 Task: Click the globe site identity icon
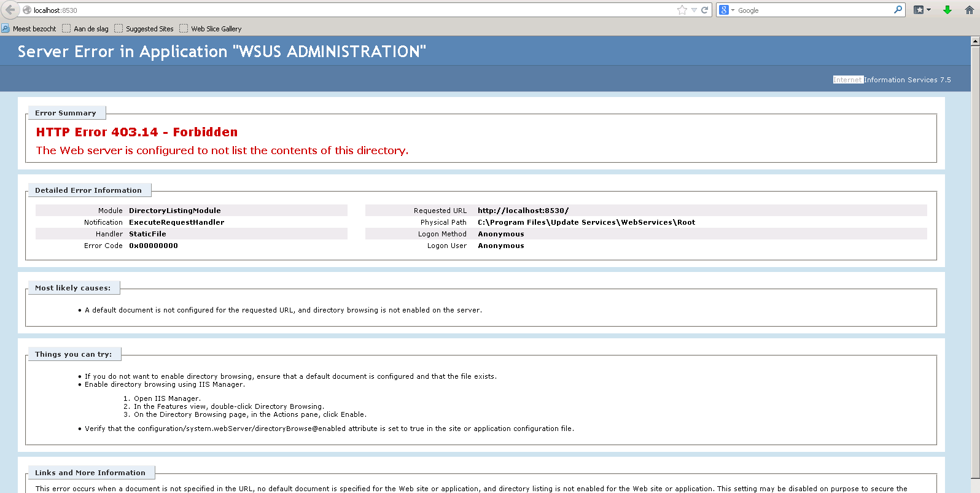[27, 10]
